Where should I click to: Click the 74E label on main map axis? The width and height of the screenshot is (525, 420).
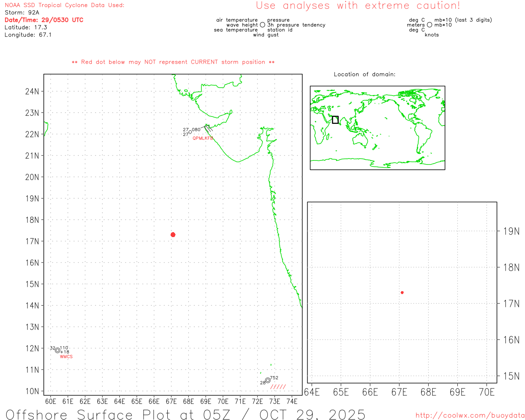click(x=292, y=401)
